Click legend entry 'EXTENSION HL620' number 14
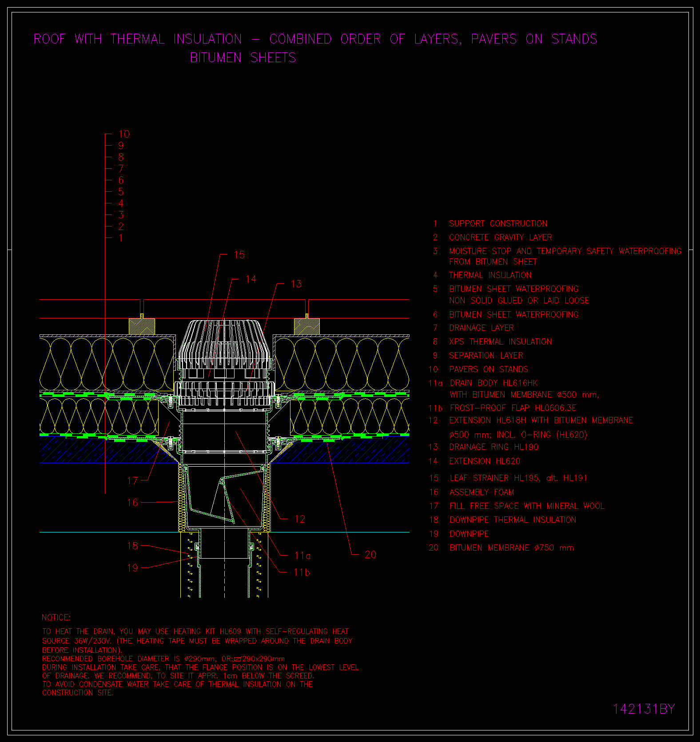This screenshot has width=700, height=742. [x=484, y=461]
